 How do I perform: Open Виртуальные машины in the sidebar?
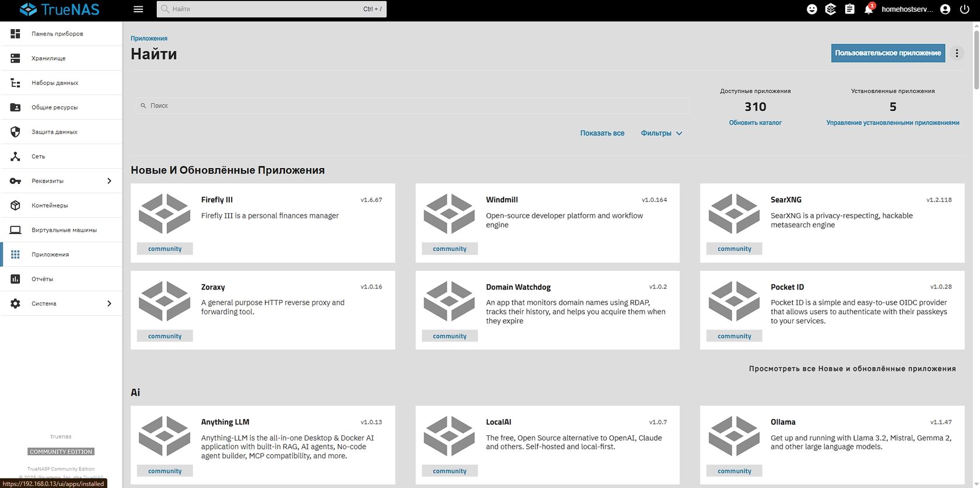point(61,230)
